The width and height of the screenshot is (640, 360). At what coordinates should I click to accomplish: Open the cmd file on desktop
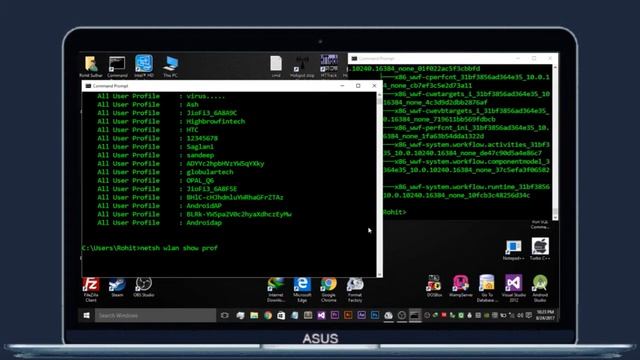[276, 67]
